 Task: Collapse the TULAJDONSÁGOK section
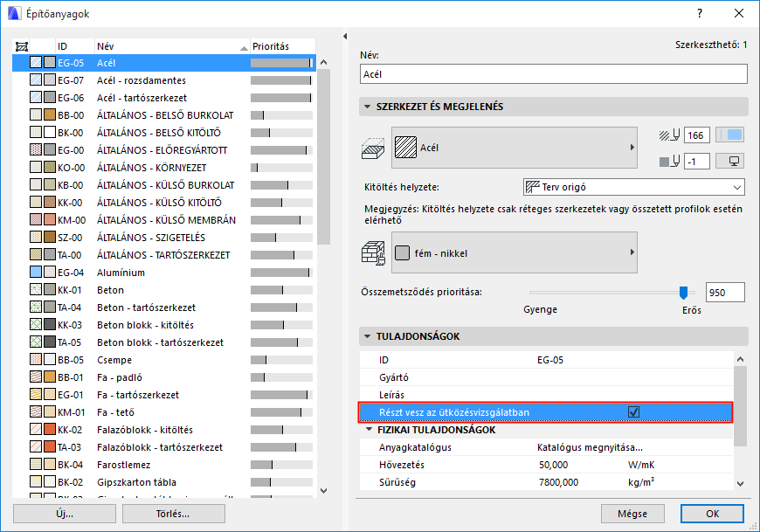pyautogui.click(x=367, y=336)
